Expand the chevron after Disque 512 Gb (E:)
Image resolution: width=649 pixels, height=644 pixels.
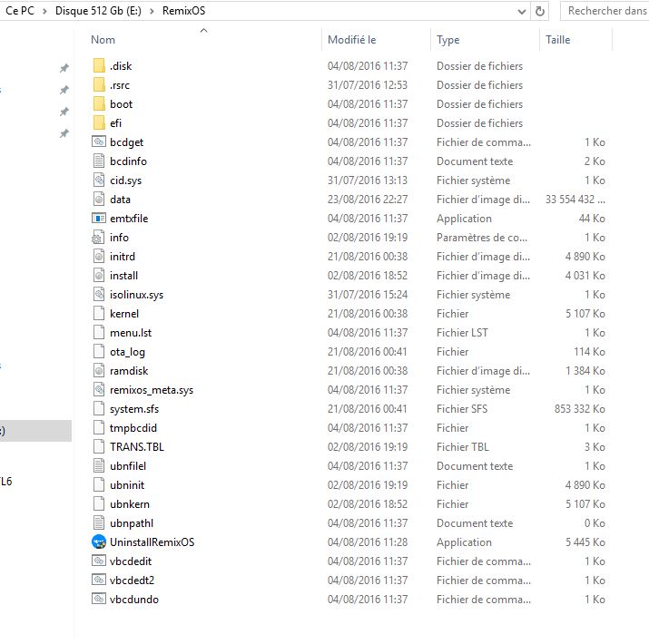(x=152, y=11)
